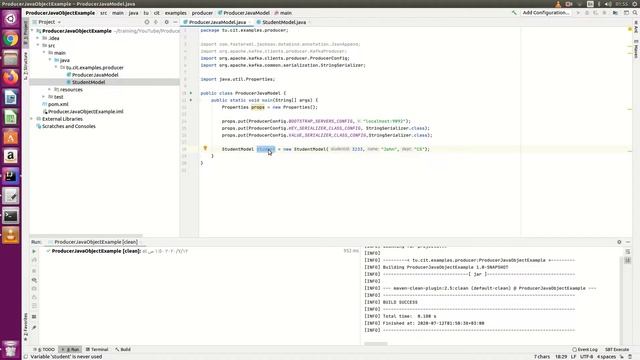Pin the Run tab with pin icon
The width and height of the screenshot is (640, 360).
(34, 327)
